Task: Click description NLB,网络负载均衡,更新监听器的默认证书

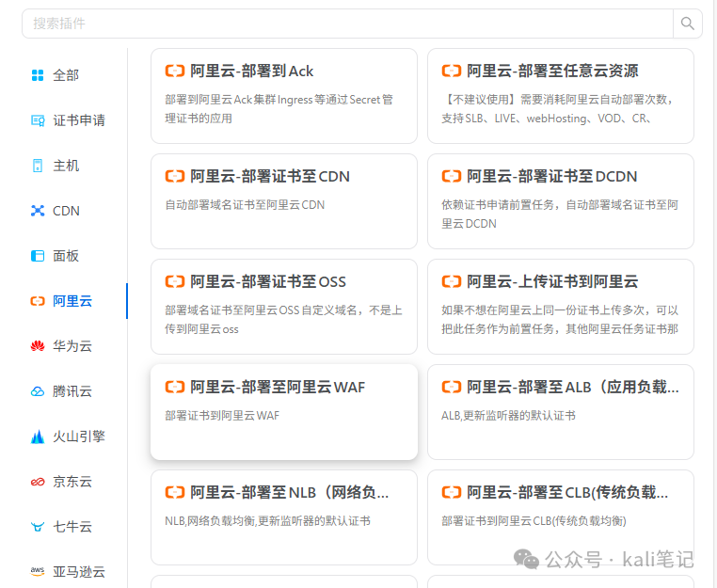Action: 267,521
